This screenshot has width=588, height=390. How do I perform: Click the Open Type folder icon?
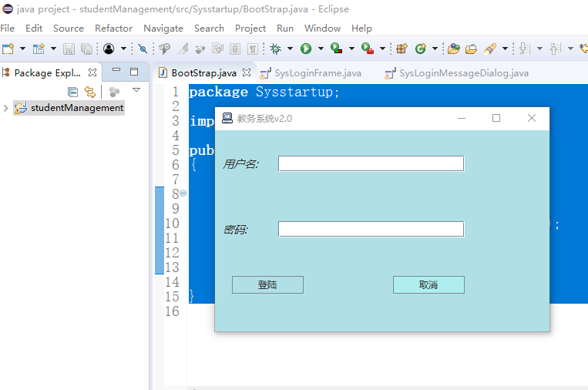(454, 49)
